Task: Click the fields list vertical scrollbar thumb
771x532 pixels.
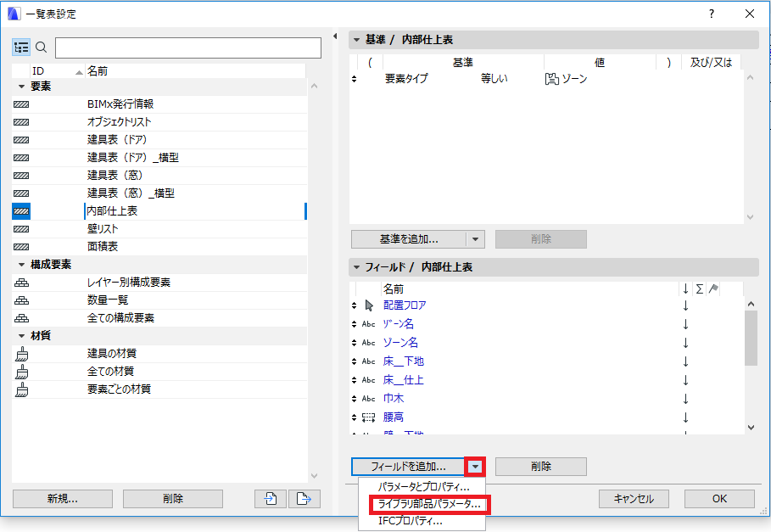Action: pyautogui.click(x=751, y=339)
